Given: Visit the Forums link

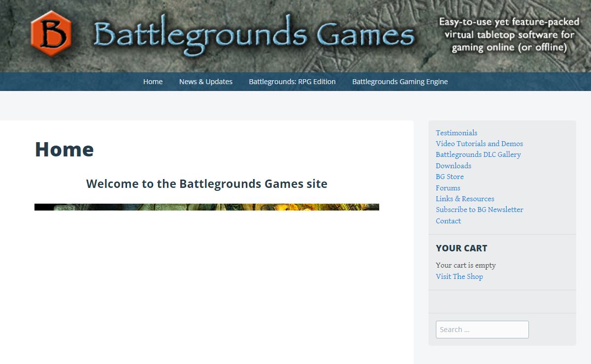Looking at the screenshot, I should tap(448, 188).
